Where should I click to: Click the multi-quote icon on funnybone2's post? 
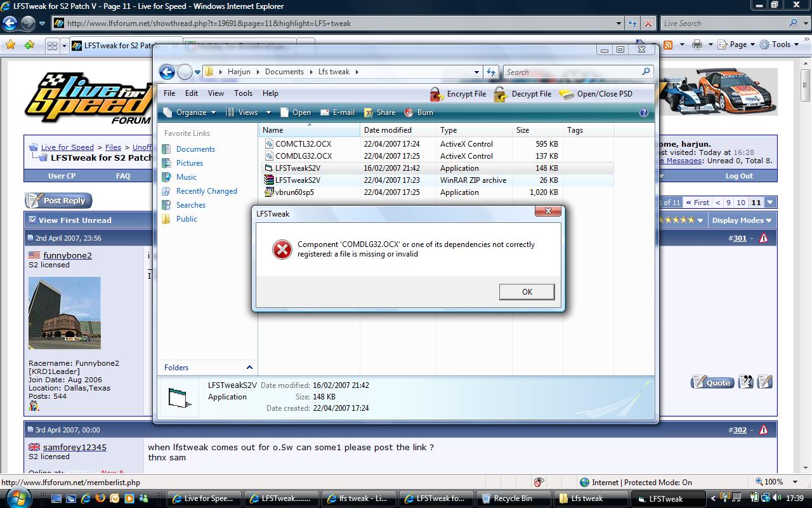click(x=746, y=382)
